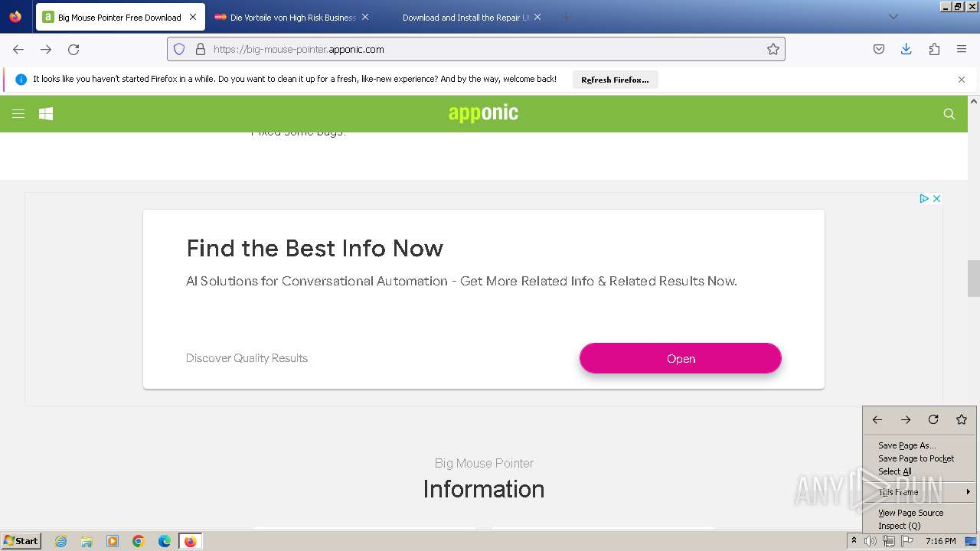The width and height of the screenshot is (980, 551).
Task: Click the context menu Back arrow
Action: pos(877,419)
